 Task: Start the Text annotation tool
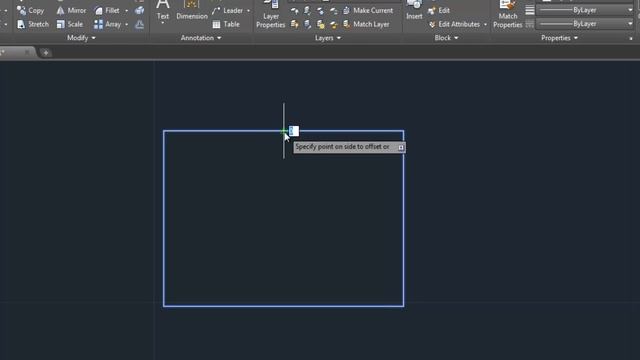point(163,10)
